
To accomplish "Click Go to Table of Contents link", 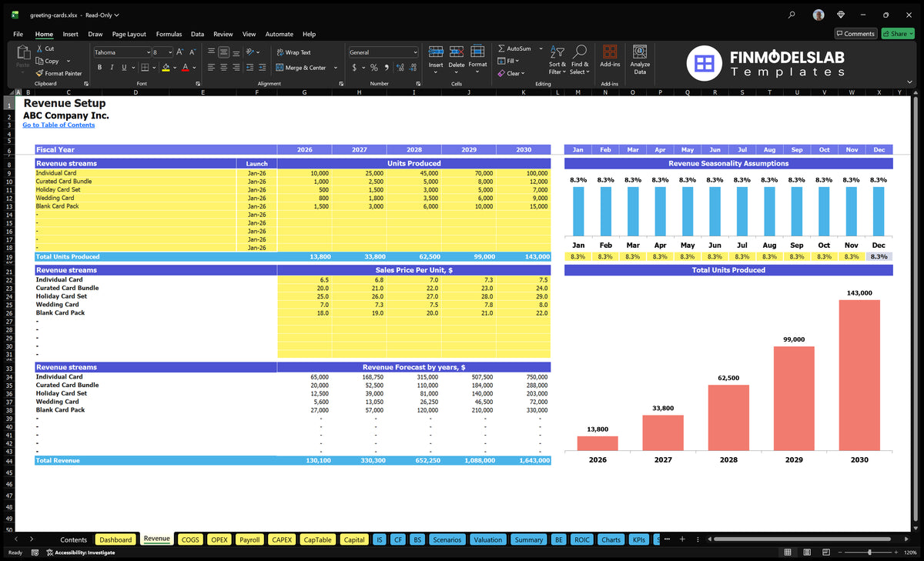I will (59, 125).
